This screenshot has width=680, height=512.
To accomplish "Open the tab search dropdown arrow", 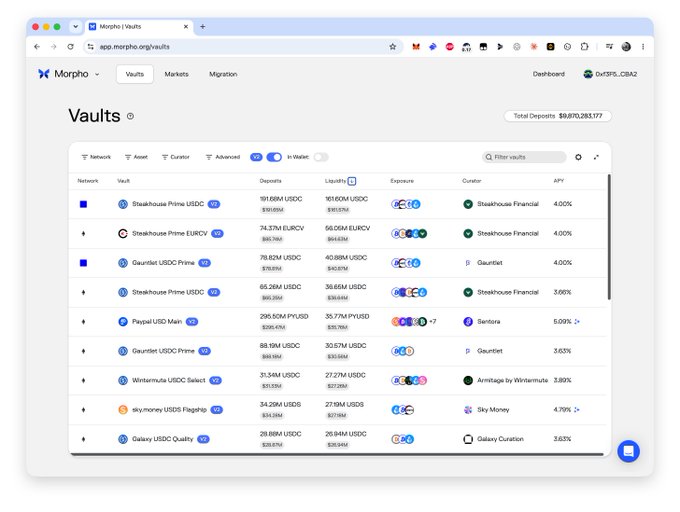I will 75,26.
